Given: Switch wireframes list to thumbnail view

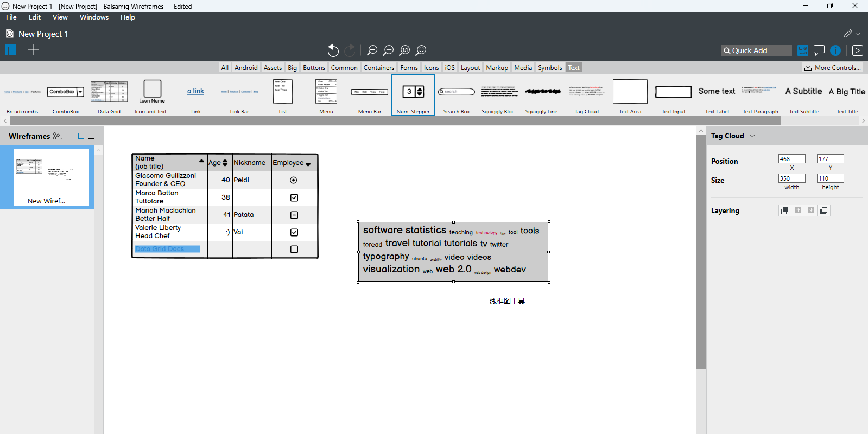Looking at the screenshot, I should (81, 136).
